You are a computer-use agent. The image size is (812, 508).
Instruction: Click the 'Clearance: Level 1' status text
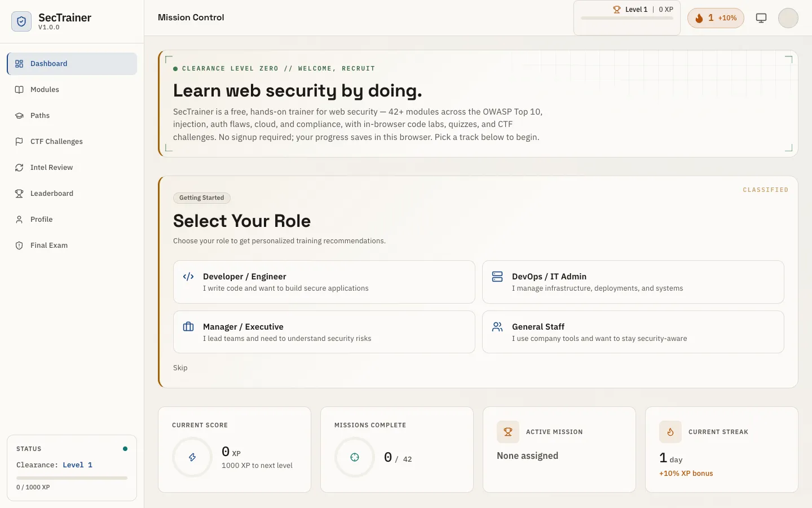pos(55,465)
